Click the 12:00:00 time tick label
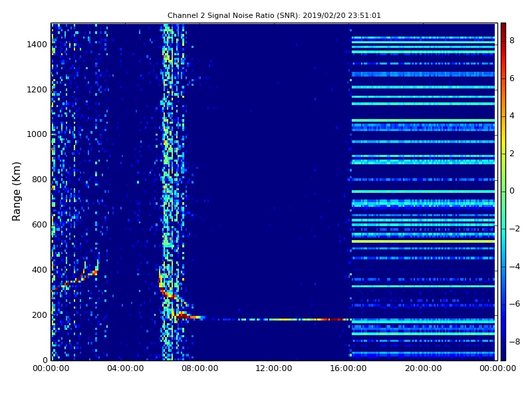The image size is (532, 399). coord(274,368)
